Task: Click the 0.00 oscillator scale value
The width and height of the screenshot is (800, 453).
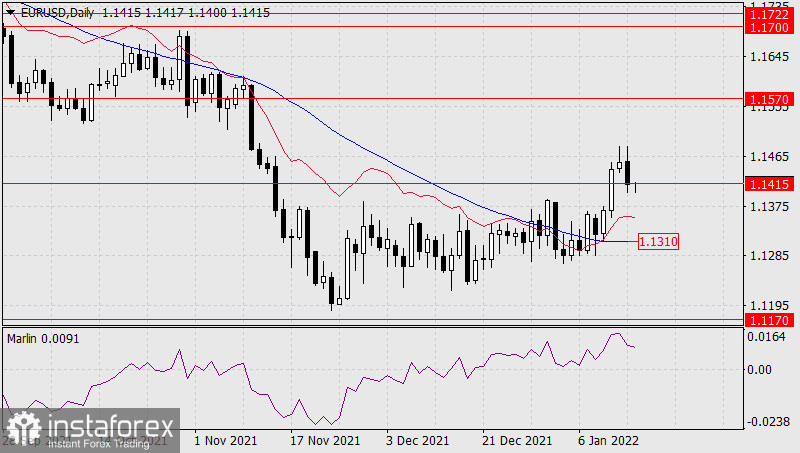Action: click(759, 369)
